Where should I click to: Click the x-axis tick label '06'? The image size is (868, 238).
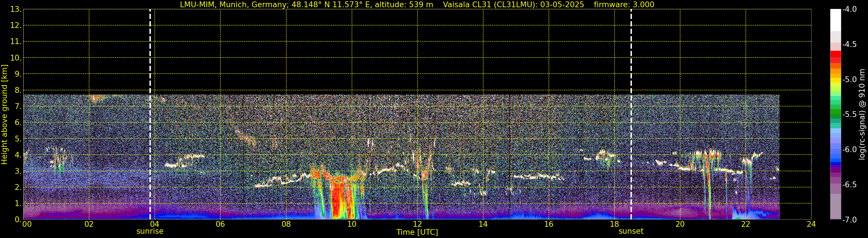(x=220, y=224)
